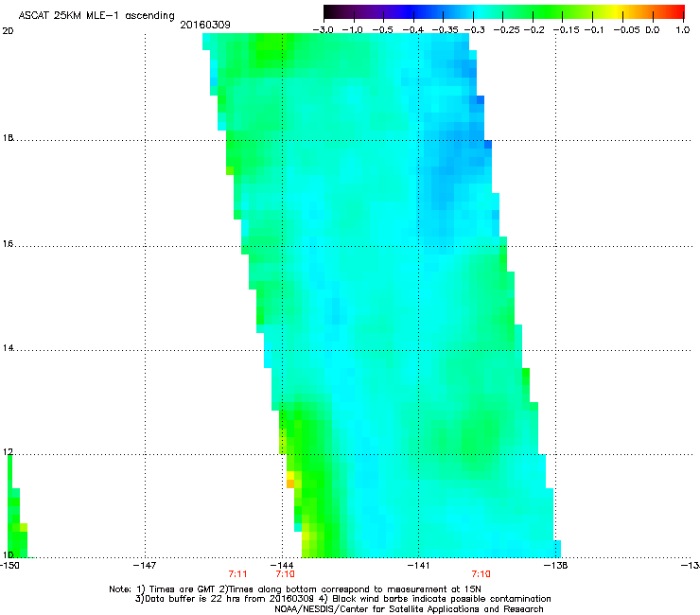Click the latitude label 16
This screenshot has height=615, width=700.
click(x=8, y=244)
